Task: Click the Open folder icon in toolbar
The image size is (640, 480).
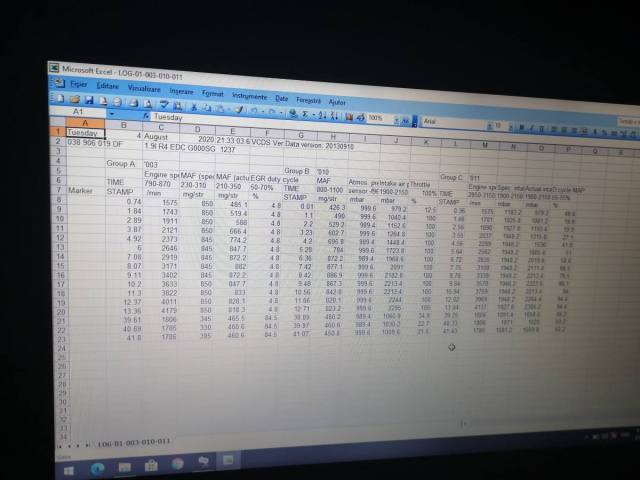Action: pos(76,100)
